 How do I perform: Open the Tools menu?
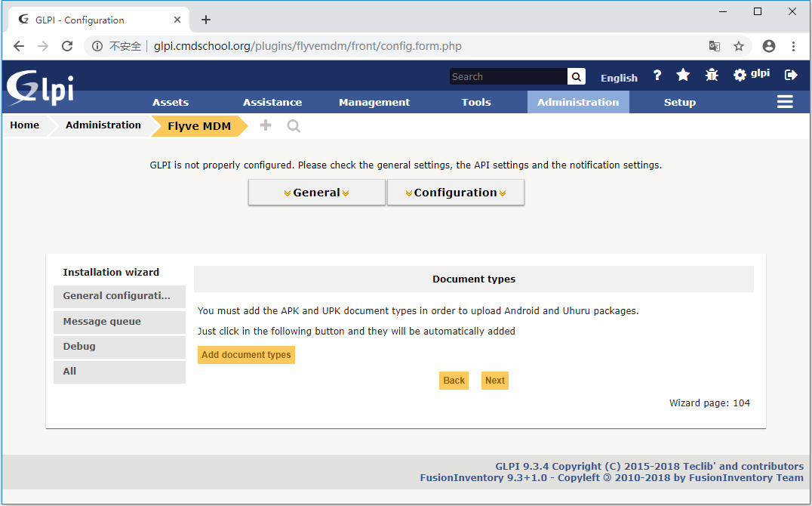(476, 102)
